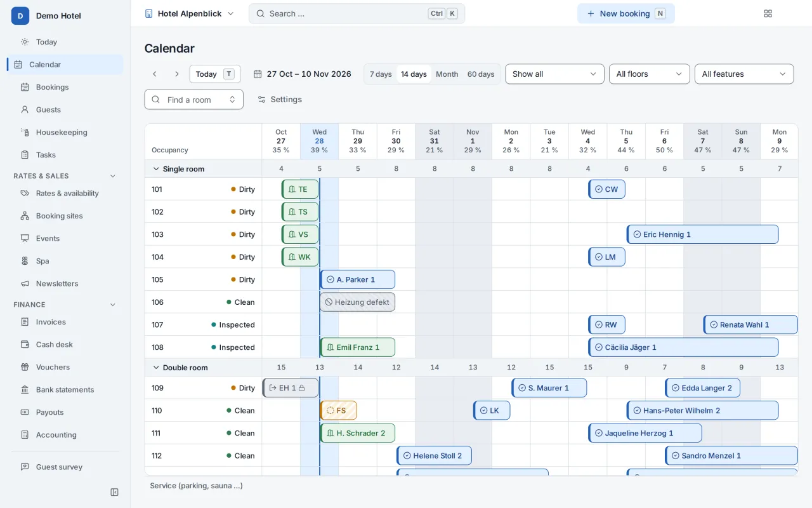Open the Heizung defekt room block

(357, 302)
